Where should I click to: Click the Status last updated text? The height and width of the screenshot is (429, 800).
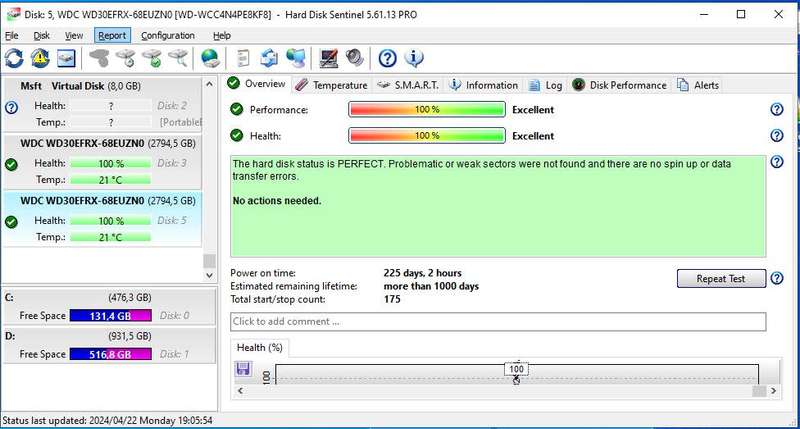click(x=107, y=421)
